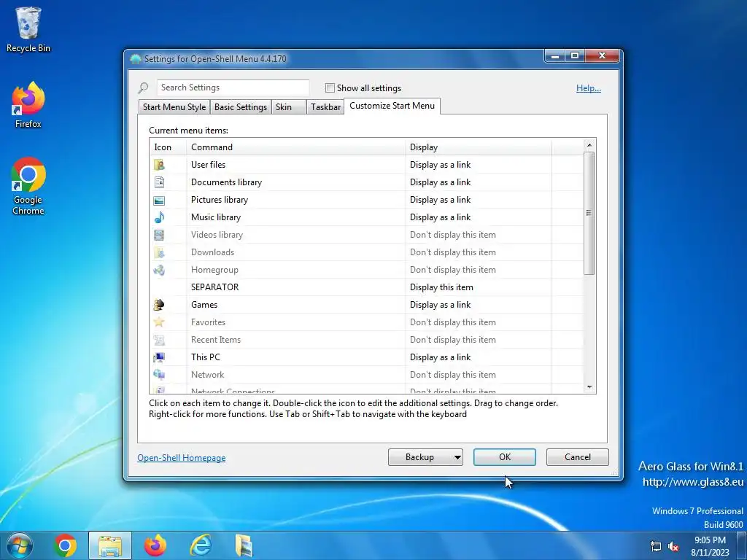This screenshot has height=560, width=747.
Task: Open the Backup dropdown button
Action: (425, 457)
